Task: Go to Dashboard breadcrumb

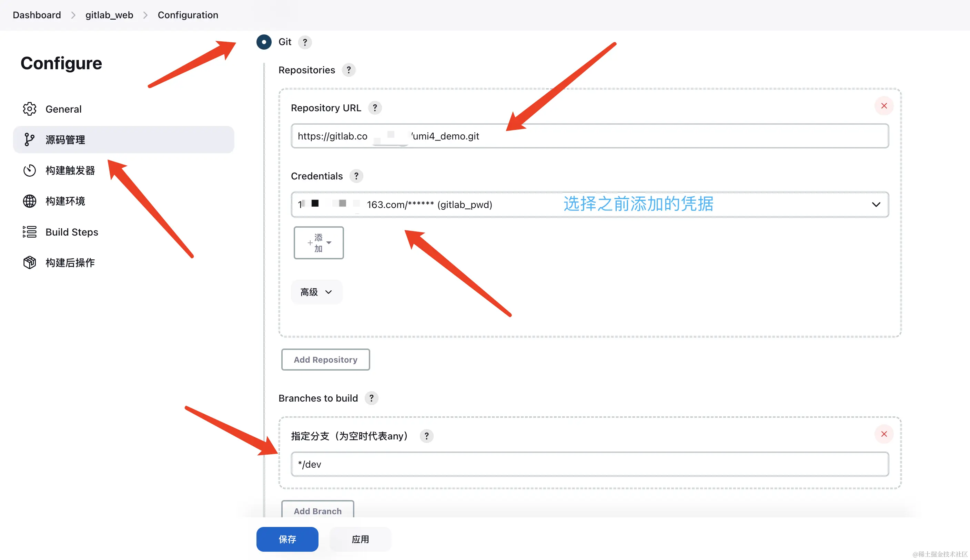Action: (x=37, y=15)
